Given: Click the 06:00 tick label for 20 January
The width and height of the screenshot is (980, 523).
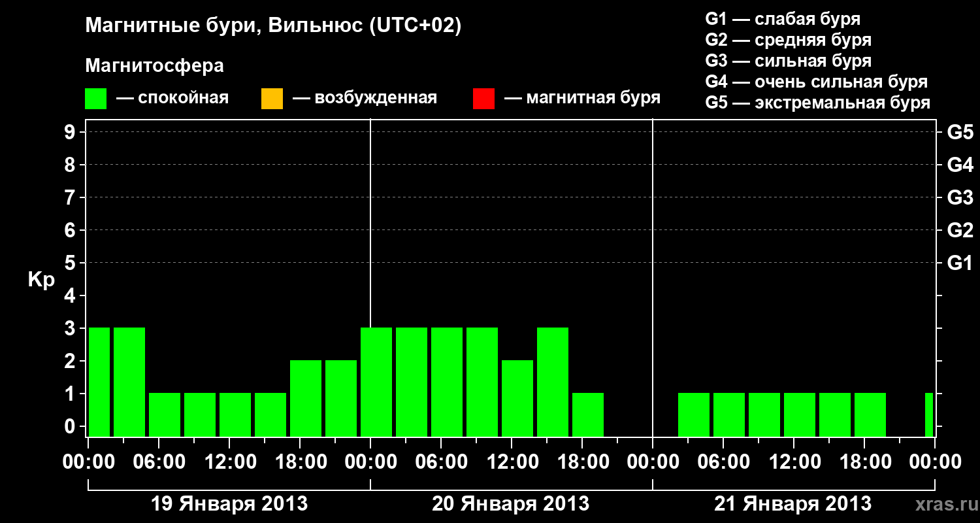Looking at the screenshot, I should point(442,462).
